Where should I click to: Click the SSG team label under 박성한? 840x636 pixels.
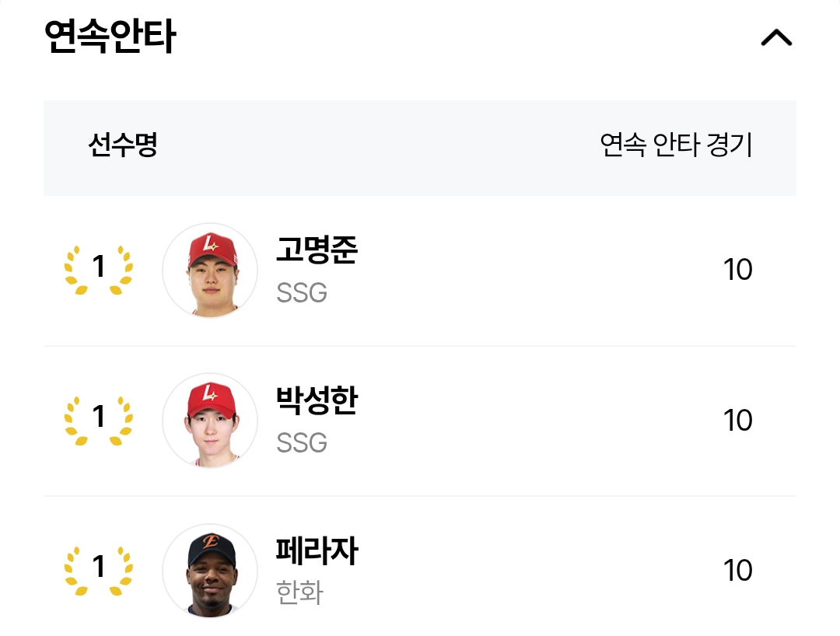[x=301, y=443]
